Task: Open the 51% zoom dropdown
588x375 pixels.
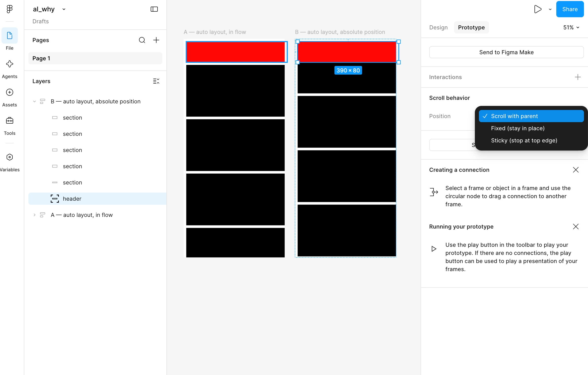Action: (x=572, y=27)
